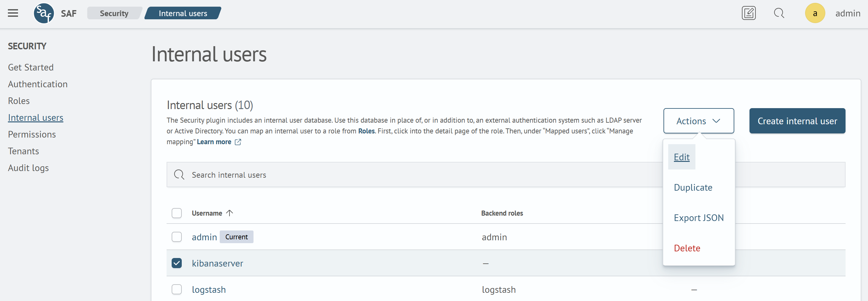The height and width of the screenshot is (301, 868).
Task: Click the search magnifier icon in the header
Action: (779, 13)
